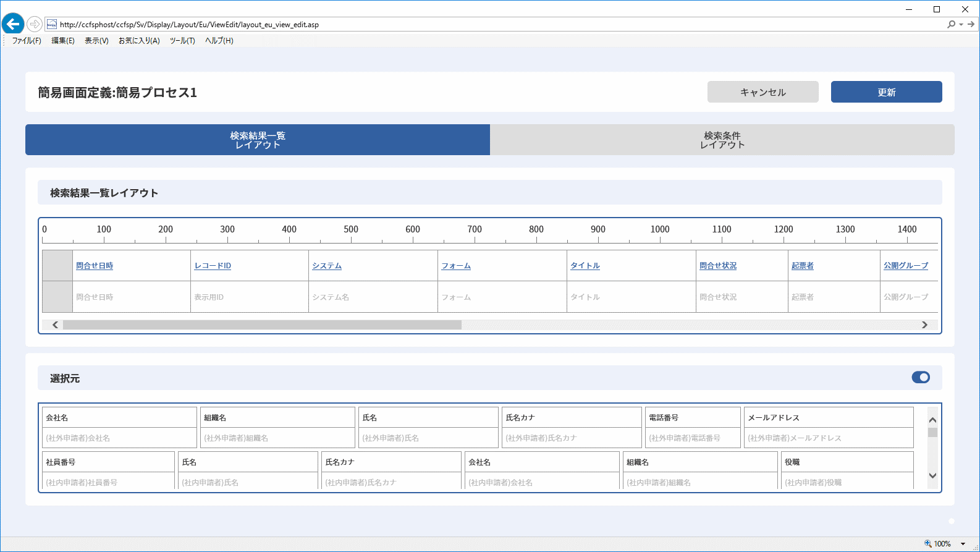
Task: Toggle the 選択元 switch
Action: click(921, 377)
